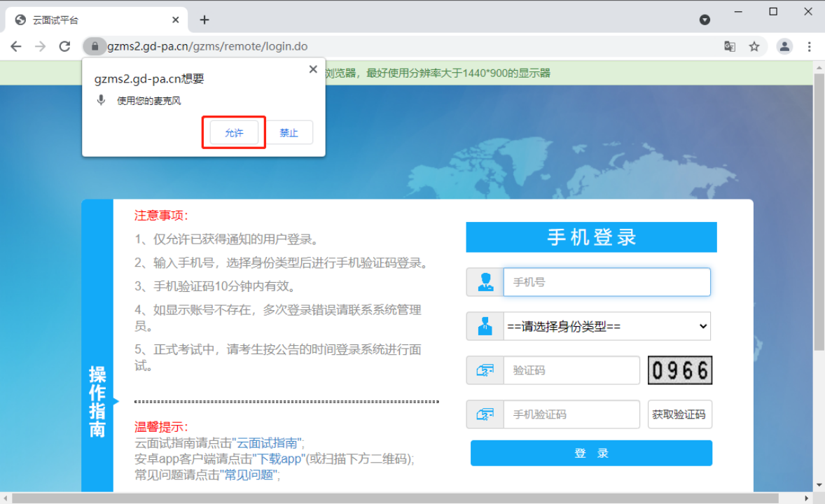Click the scroll down arrow
The image size is (825, 504).
[819, 485]
